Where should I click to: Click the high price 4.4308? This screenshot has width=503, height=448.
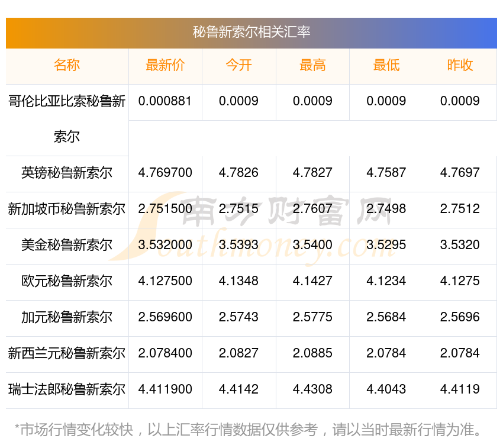point(312,389)
